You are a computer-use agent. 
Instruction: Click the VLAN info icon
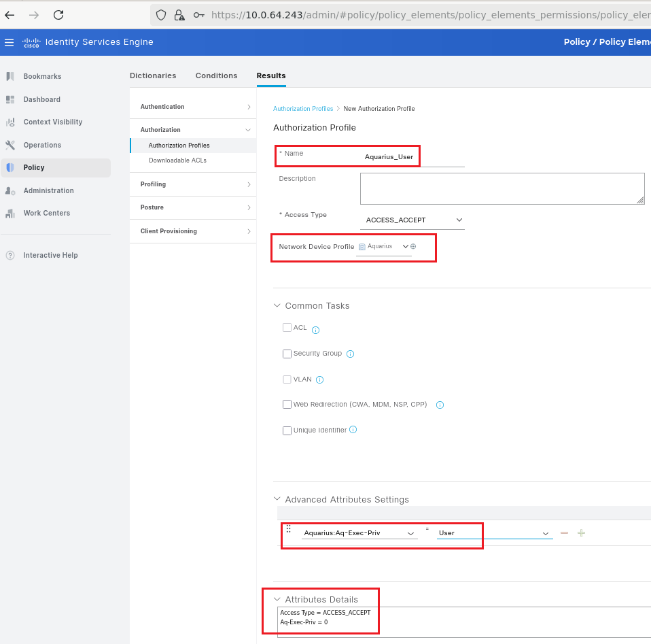319,379
